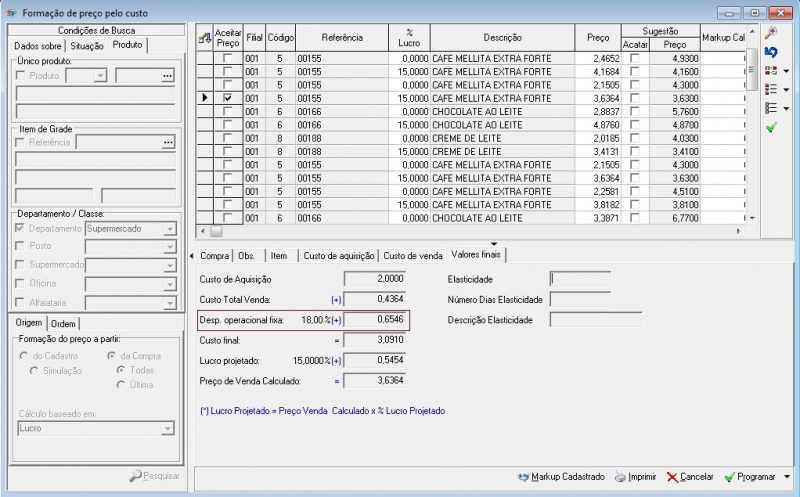Expand the Cálculo baseado em Lucro dropdown
Viewport: 800px width, 497px height.
[168, 429]
